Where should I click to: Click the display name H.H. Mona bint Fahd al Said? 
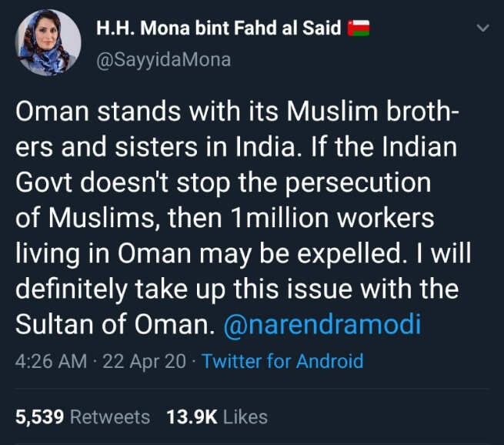click(x=218, y=29)
